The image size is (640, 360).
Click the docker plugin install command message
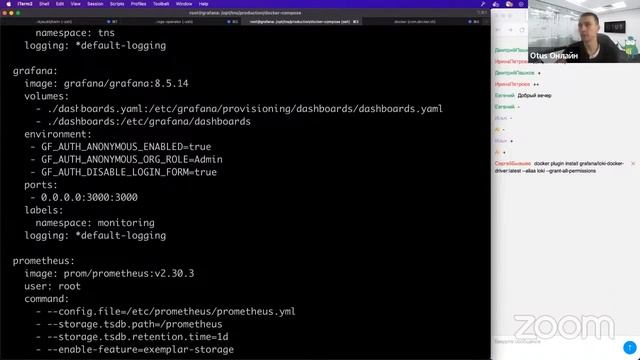[x=559, y=167]
